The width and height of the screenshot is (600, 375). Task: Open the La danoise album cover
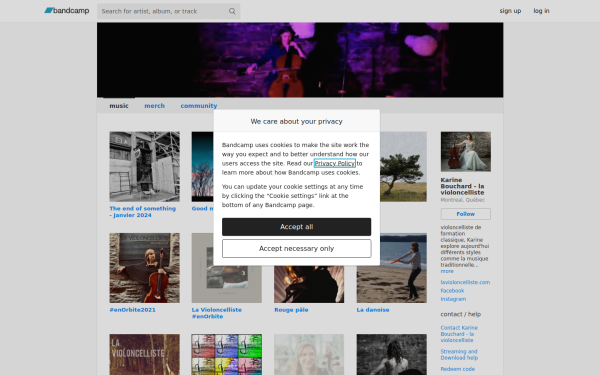pyautogui.click(x=391, y=268)
